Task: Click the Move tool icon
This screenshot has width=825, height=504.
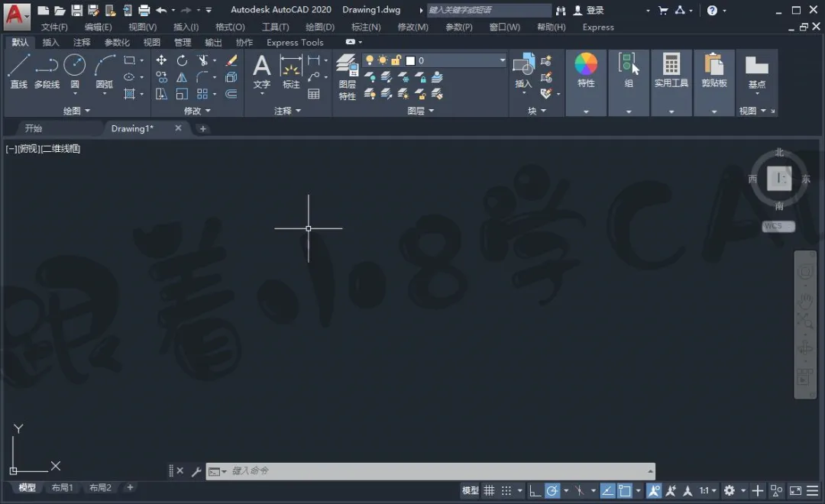Action: click(x=161, y=60)
